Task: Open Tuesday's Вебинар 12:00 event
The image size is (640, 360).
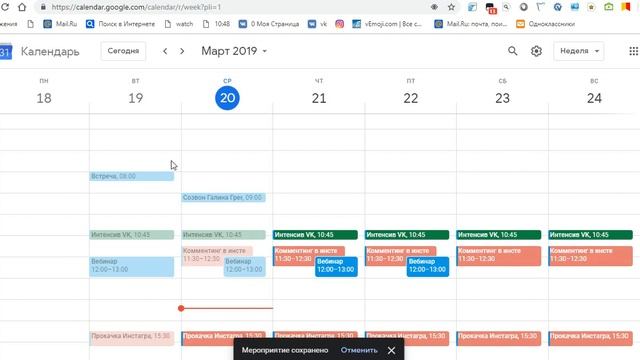Action: tap(131, 267)
